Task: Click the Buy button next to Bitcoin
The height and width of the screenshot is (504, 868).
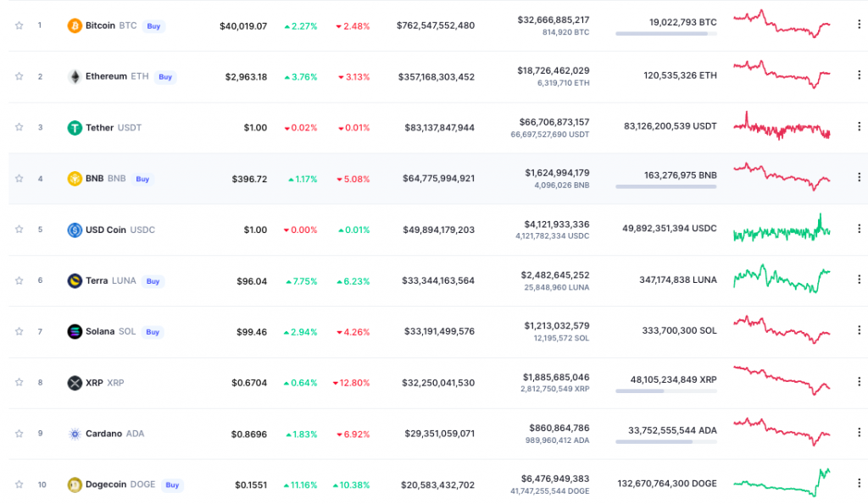Action: point(154,26)
